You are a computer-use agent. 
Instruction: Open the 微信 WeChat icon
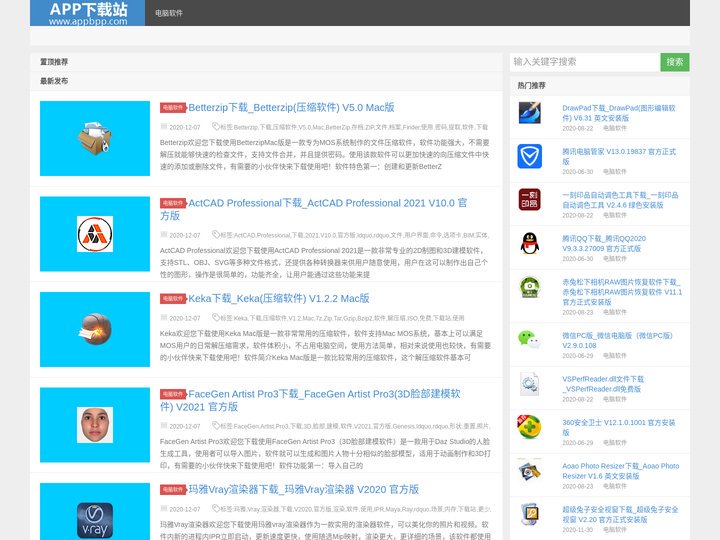click(x=529, y=340)
